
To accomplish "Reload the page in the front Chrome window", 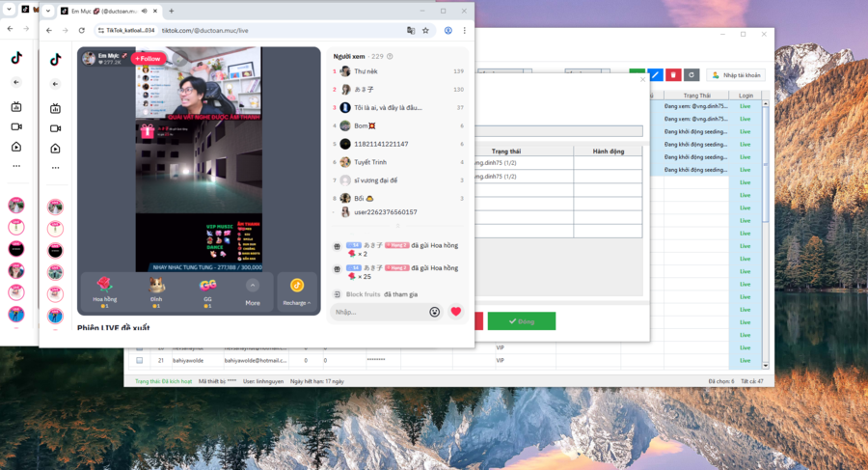I will (x=81, y=31).
